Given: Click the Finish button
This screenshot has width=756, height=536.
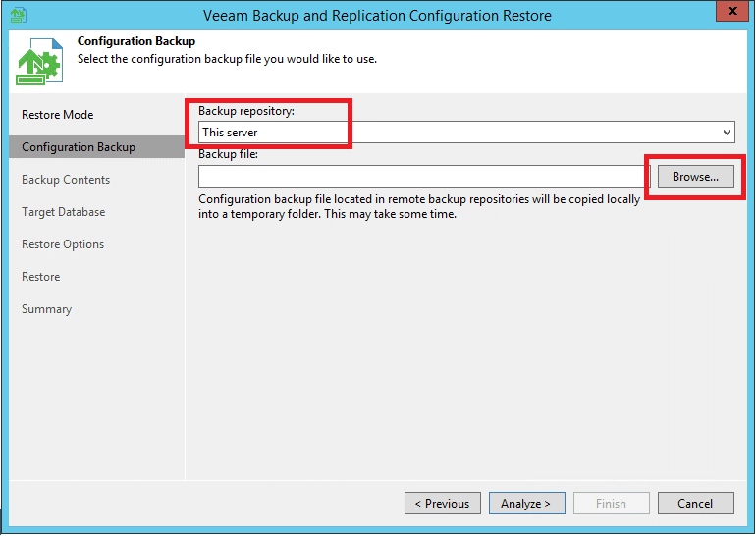Looking at the screenshot, I should pos(612,504).
